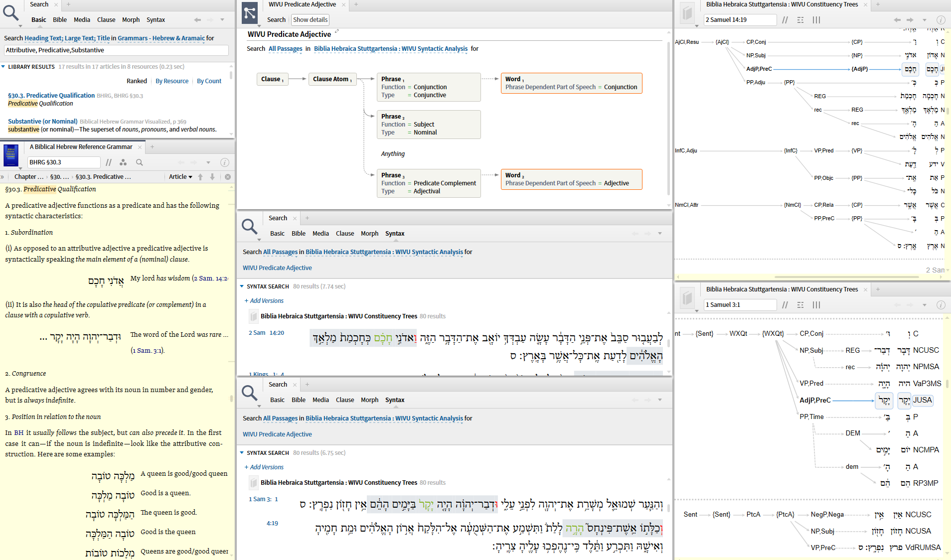Click the list-style icon in the 1 Samuel 3:1 panel
951x560 pixels.
point(800,305)
